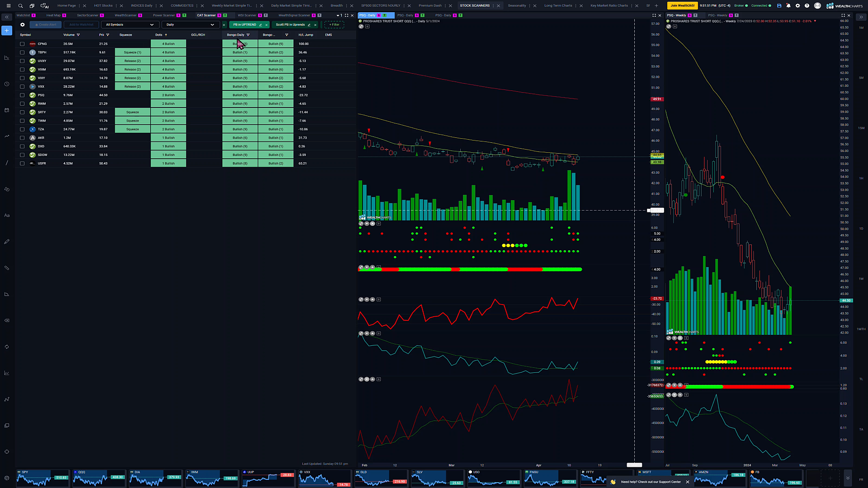868x488 pixels.
Task: Collapse the bottom ticker bar chevron
Action: point(848,478)
